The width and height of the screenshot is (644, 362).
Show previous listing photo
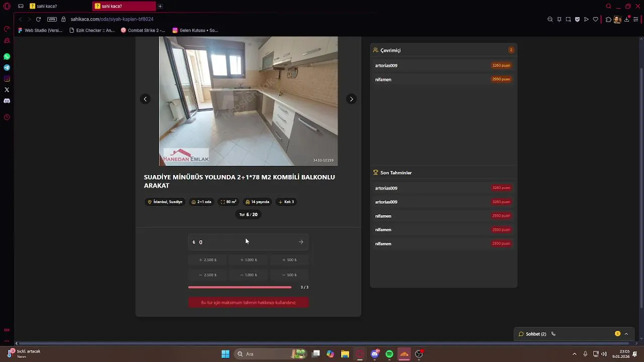[145, 99]
